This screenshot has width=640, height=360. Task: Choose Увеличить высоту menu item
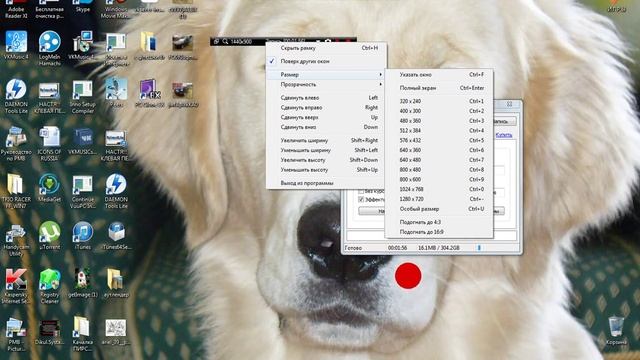click(x=325, y=160)
